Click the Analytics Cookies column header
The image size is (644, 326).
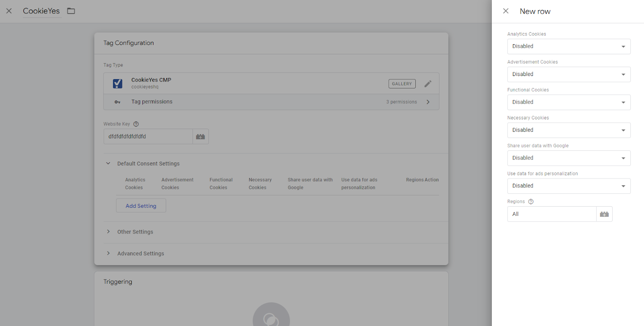click(x=135, y=184)
